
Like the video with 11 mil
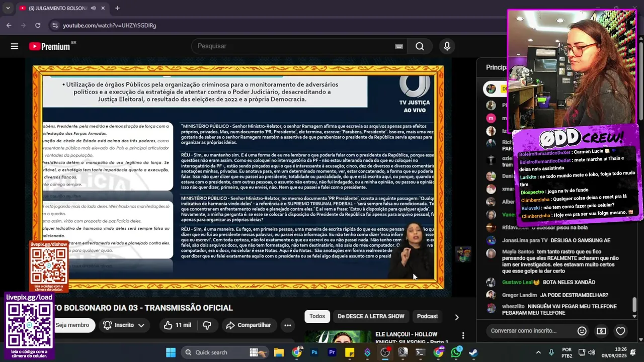coord(178,325)
